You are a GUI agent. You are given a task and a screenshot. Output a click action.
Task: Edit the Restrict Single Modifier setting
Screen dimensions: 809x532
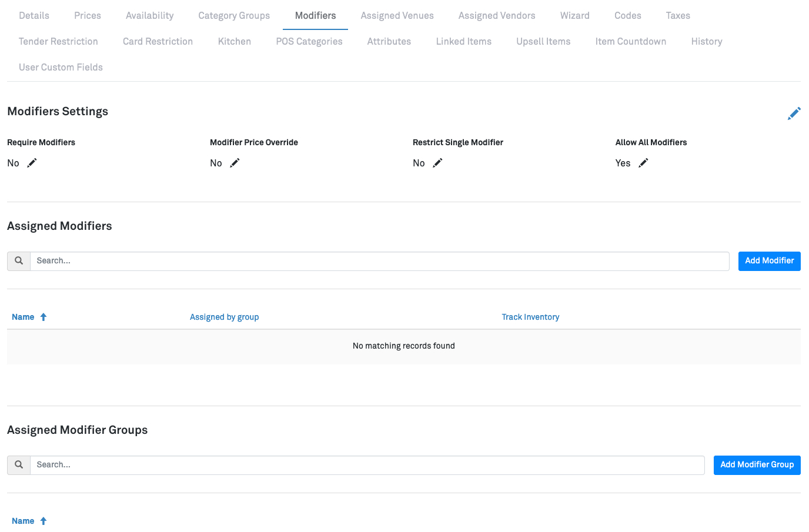pos(437,163)
